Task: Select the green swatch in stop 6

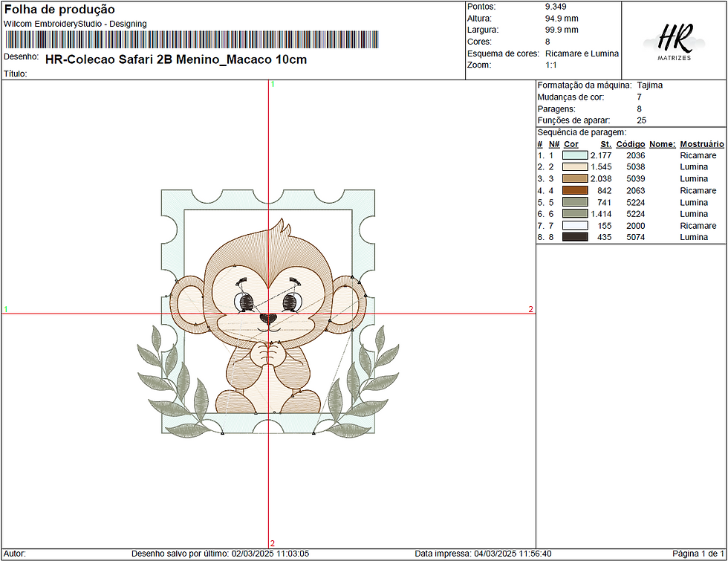Action: 575,214
